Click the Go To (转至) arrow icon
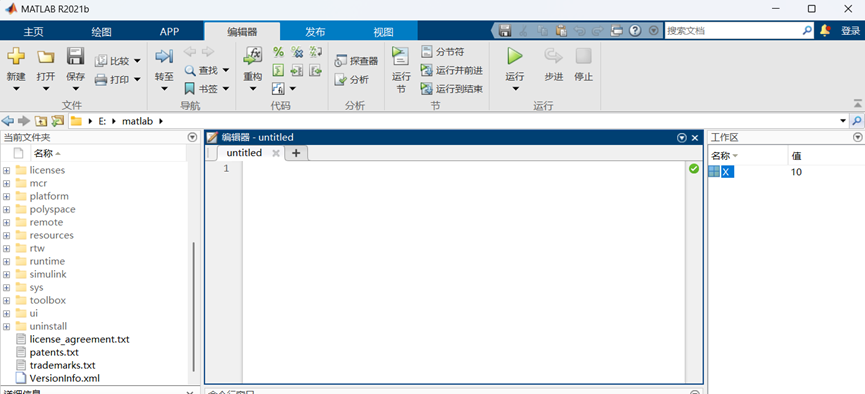The image size is (865, 394). click(x=164, y=56)
